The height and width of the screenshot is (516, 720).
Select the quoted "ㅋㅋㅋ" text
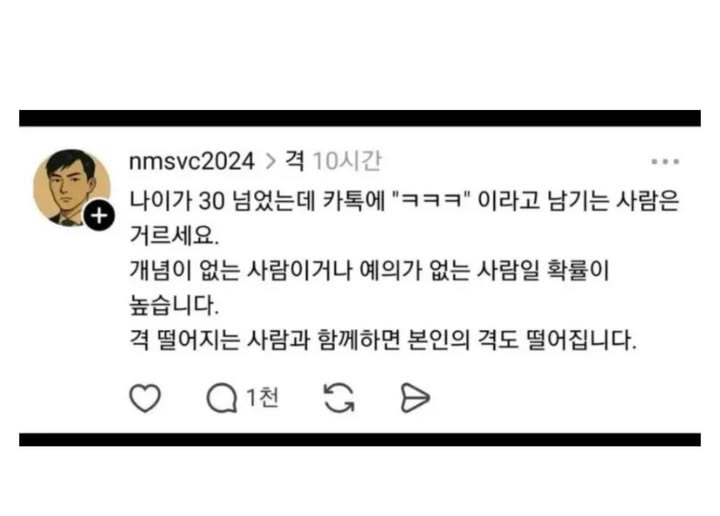point(431,201)
